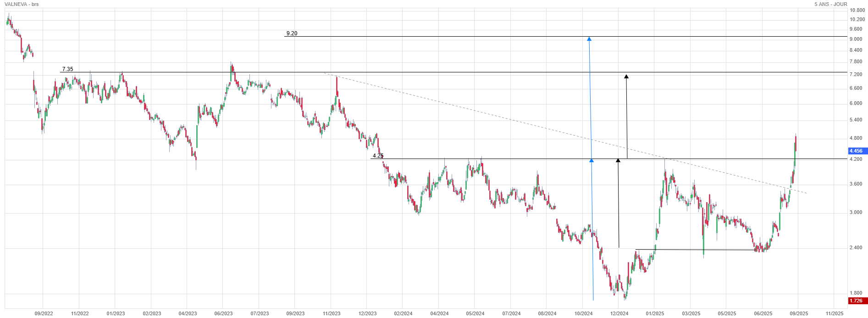Viewport: 868px width, 318px height.
Task: Click the 09/2022 date axis label
Action: point(44,313)
